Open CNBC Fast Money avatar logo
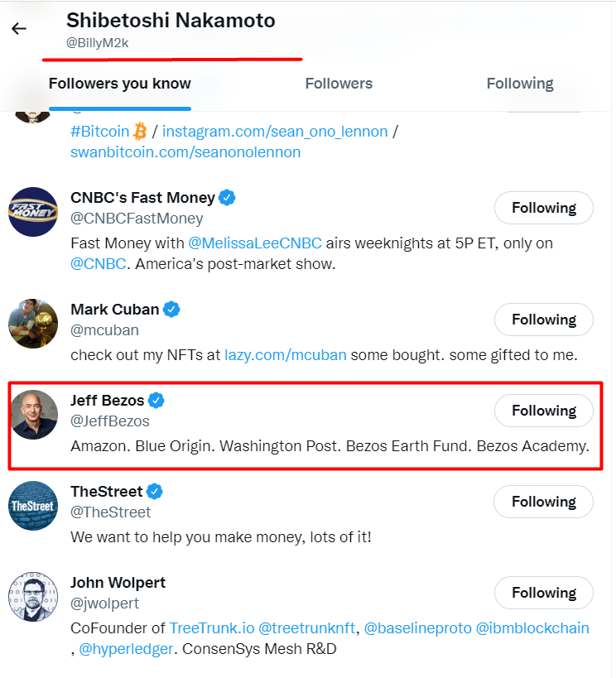Screen dimensions: 616x678 click(x=33, y=212)
